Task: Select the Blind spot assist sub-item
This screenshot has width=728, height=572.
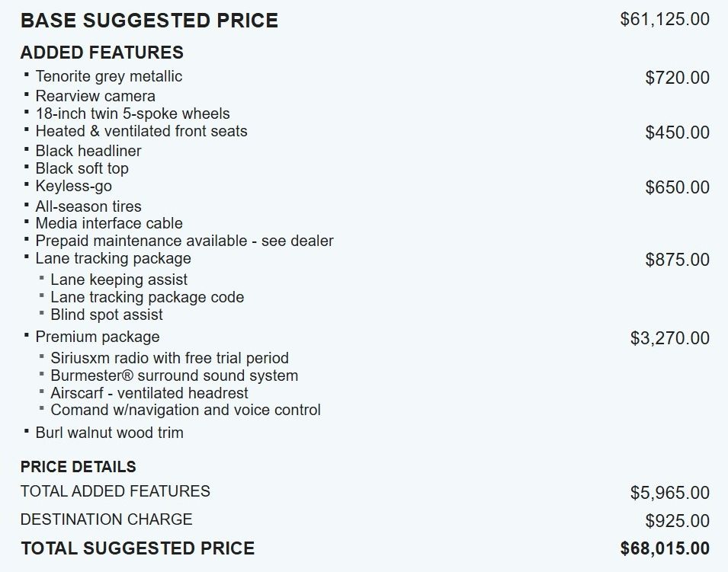Action: (106, 315)
